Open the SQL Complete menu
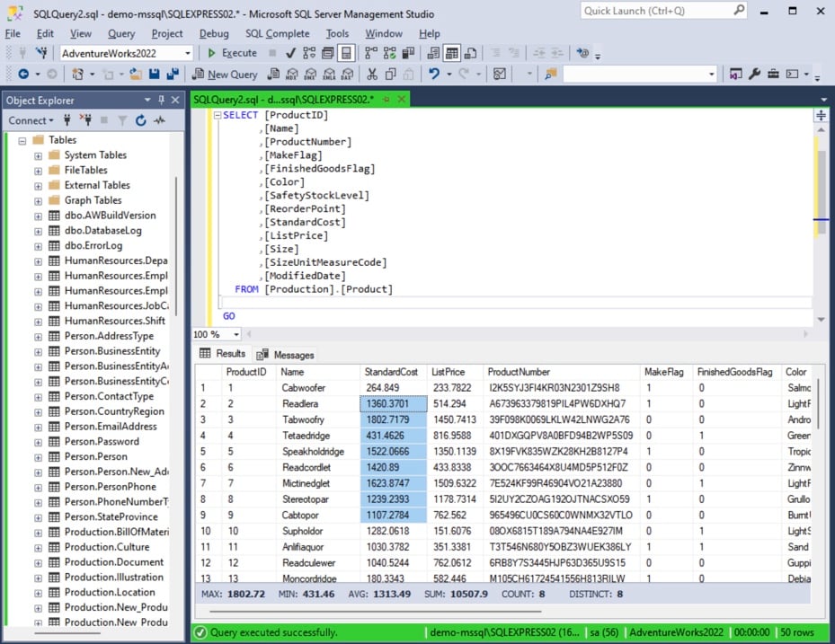The width and height of the screenshot is (835, 644). [277, 33]
